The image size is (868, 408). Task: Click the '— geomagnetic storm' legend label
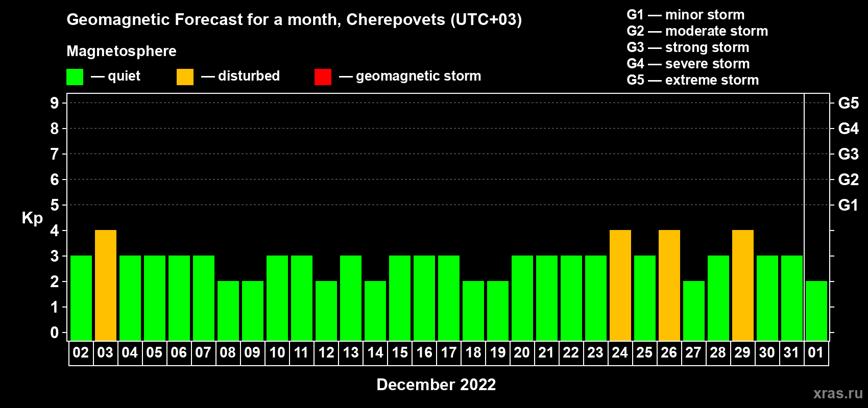[410, 76]
